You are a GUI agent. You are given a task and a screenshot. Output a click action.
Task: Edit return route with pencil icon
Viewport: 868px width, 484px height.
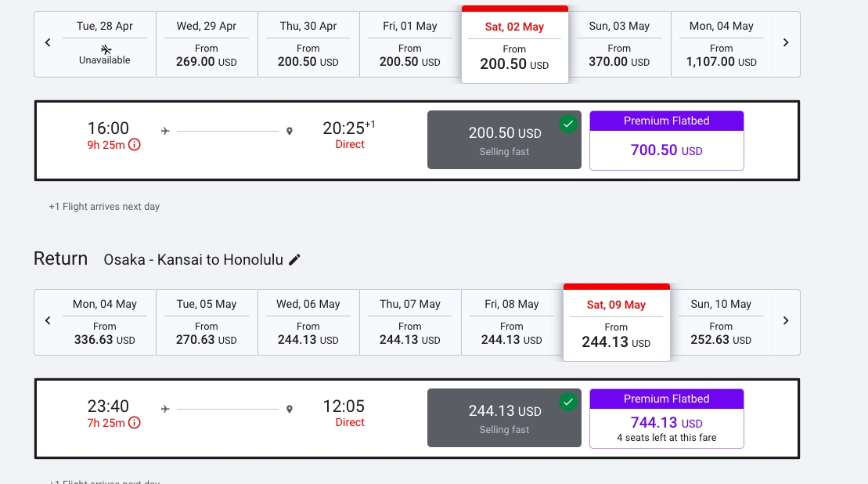pyautogui.click(x=294, y=259)
